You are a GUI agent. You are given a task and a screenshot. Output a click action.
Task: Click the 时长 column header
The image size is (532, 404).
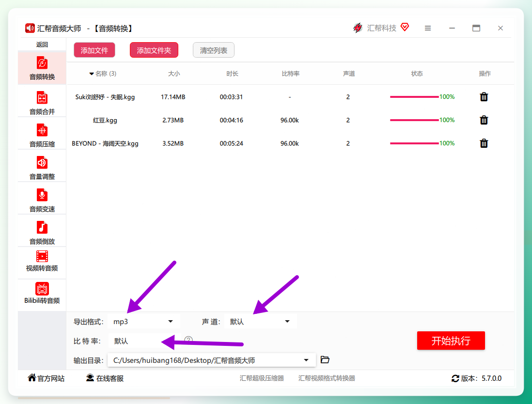[233, 74]
